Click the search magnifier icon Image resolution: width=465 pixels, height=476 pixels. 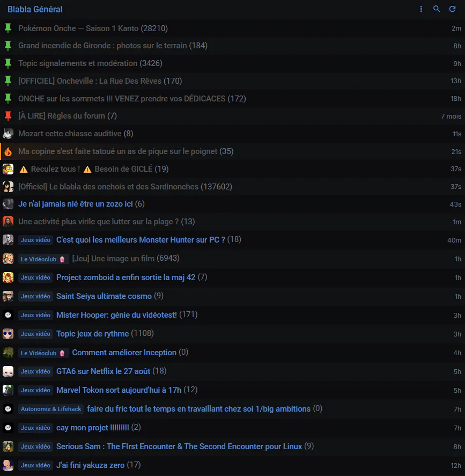tap(437, 9)
